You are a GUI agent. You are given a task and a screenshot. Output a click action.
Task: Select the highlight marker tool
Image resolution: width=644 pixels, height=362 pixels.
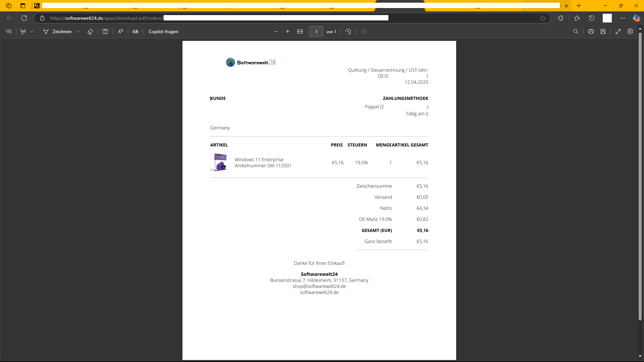click(23, 32)
